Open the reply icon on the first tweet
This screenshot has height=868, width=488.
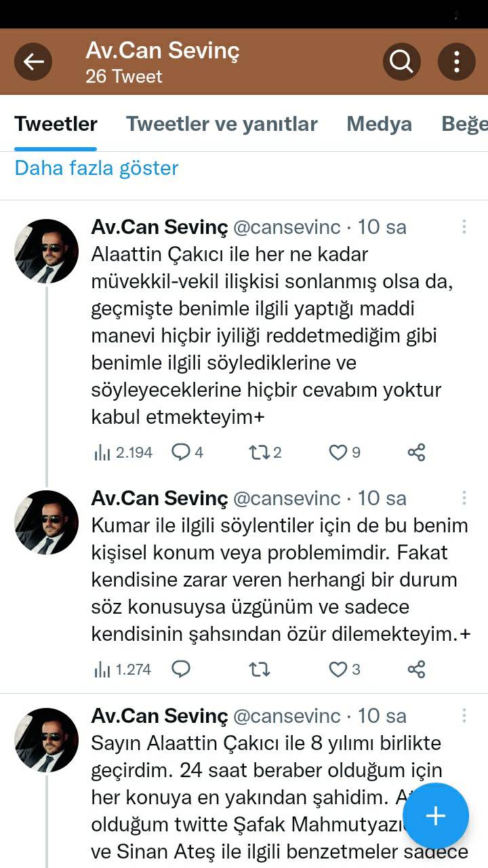[x=181, y=452]
